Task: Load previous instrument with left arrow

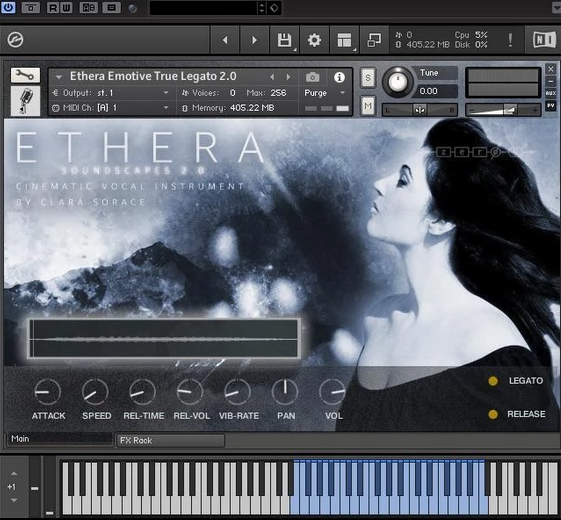Action: [272, 77]
